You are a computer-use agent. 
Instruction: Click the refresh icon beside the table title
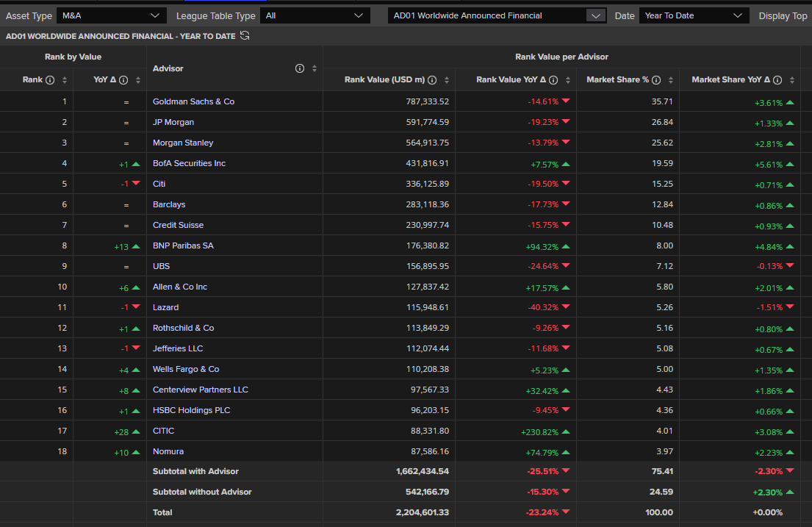pyautogui.click(x=245, y=36)
